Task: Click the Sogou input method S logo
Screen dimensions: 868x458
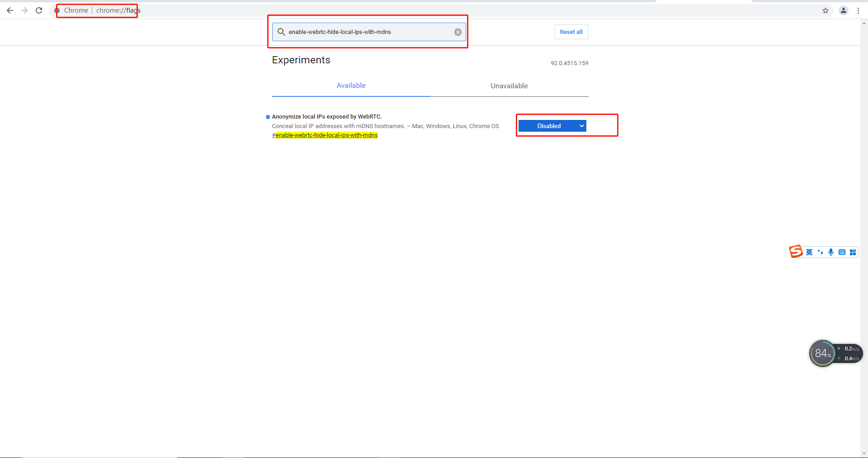Action: (796, 252)
